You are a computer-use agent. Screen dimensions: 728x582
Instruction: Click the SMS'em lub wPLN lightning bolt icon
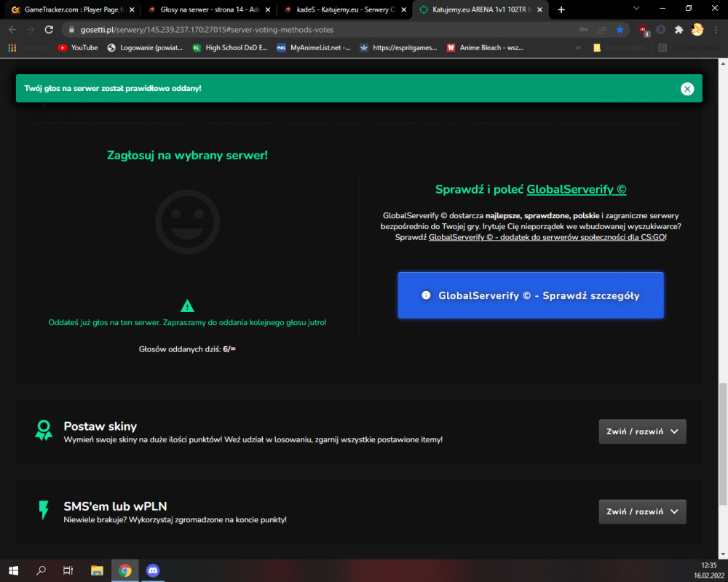44,510
